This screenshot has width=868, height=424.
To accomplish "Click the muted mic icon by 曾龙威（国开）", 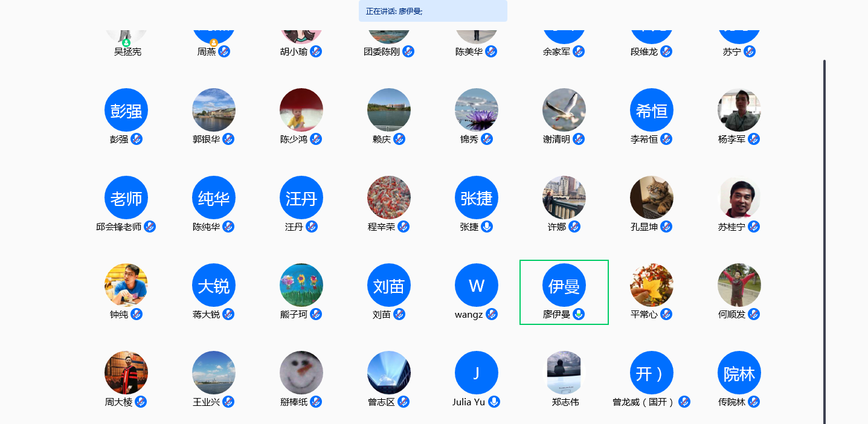I will (x=684, y=402).
